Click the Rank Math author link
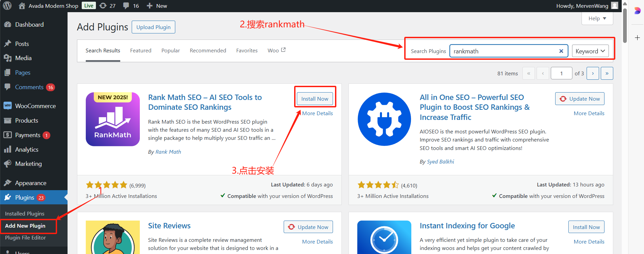 (168, 152)
